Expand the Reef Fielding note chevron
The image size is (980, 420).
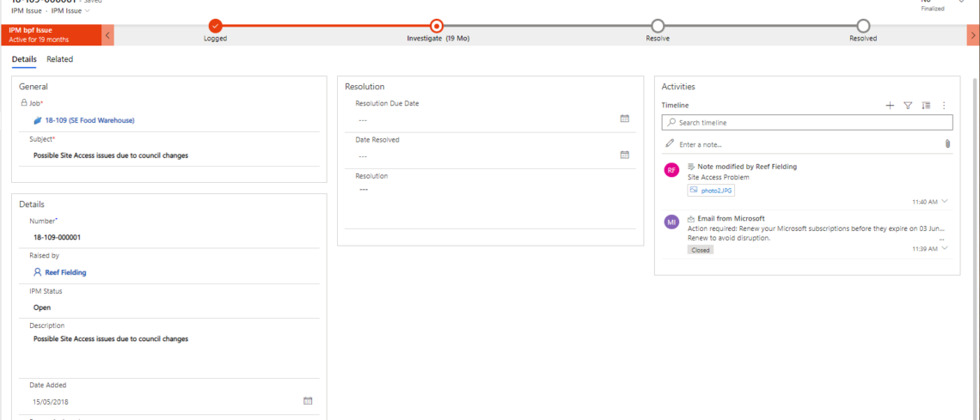(x=945, y=201)
